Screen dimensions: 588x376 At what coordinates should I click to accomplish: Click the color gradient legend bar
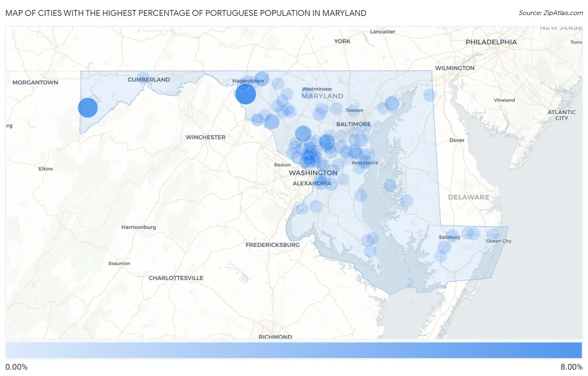[294, 350]
